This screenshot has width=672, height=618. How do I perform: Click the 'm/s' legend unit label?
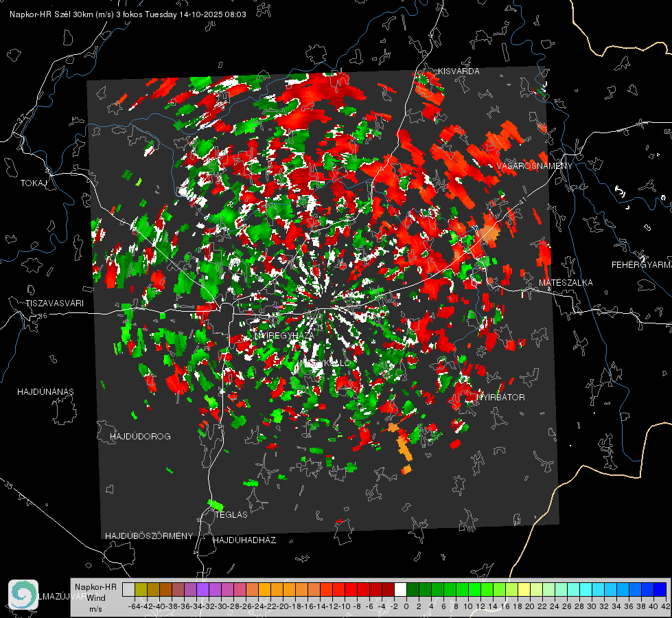pyautogui.click(x=95, y=609)
